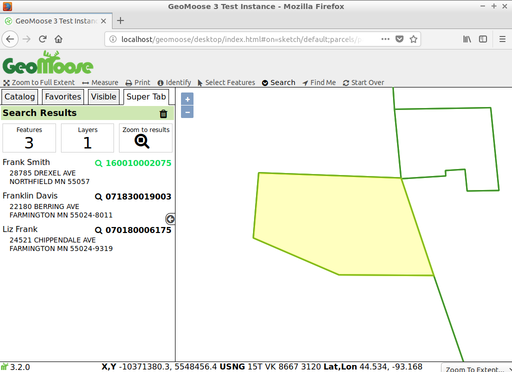Select the Super Tab

coord(146,97)
